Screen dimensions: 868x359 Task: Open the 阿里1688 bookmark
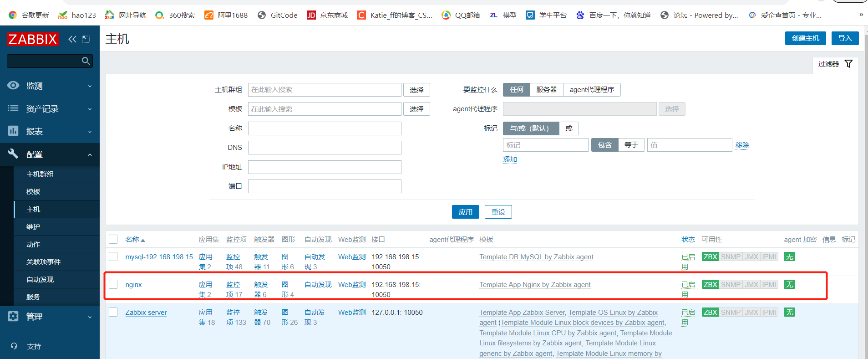tap(226, 15)
